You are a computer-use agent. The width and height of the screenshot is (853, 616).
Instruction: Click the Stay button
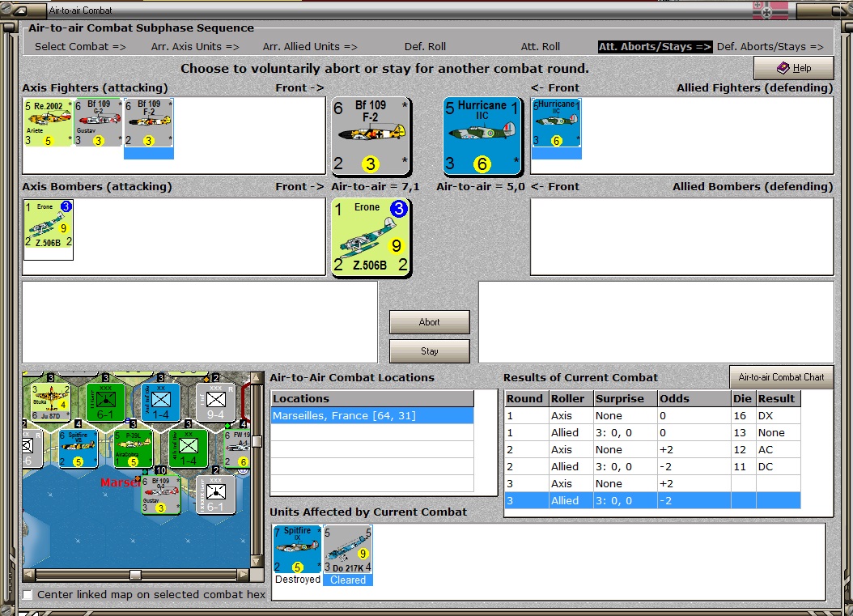pos(429,351)
